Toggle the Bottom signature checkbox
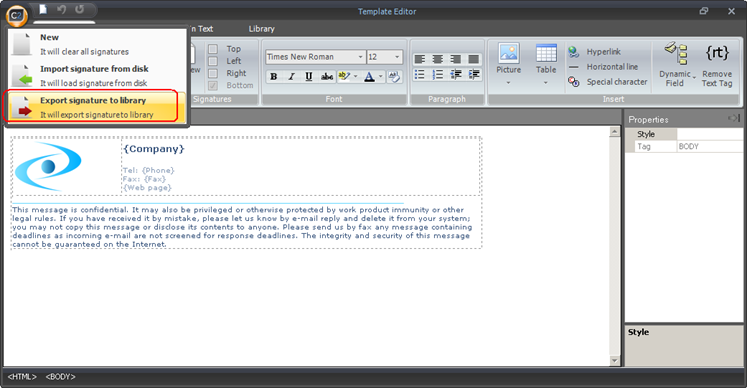This screenshot has height=388, width=747. (213, 86)
